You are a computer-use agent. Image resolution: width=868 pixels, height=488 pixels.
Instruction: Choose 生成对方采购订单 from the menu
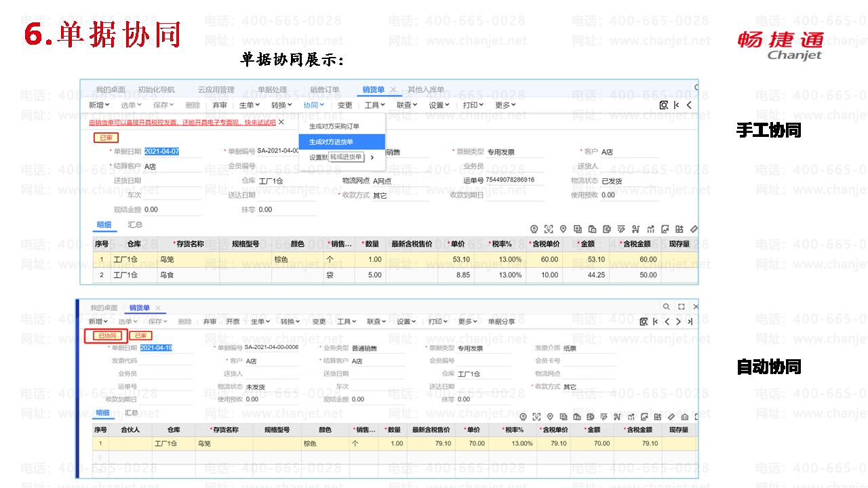334,126
